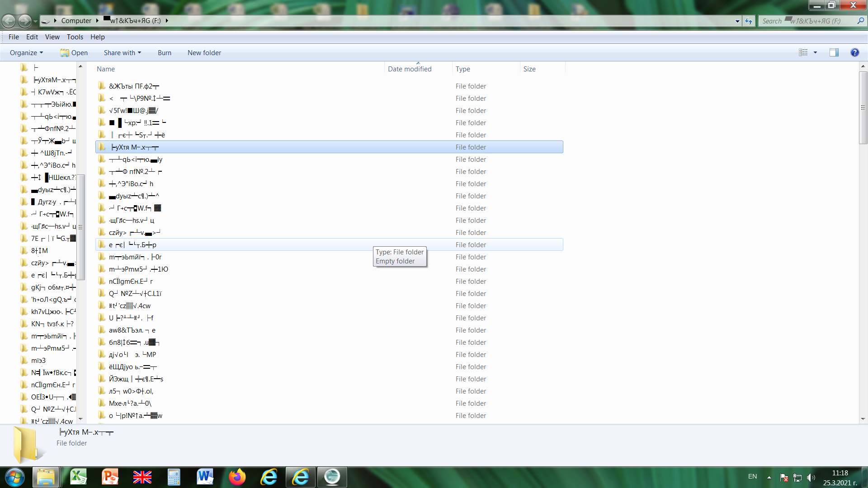Click the Forward navigation arrow
The height and width of the screenshot is (488, 868).
pos(24,20)
